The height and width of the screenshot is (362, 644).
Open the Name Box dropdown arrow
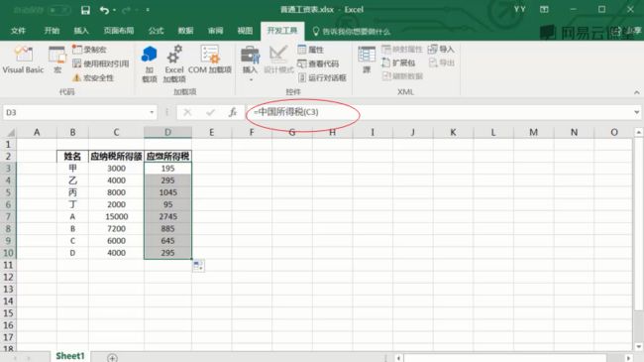coord(152,112)
